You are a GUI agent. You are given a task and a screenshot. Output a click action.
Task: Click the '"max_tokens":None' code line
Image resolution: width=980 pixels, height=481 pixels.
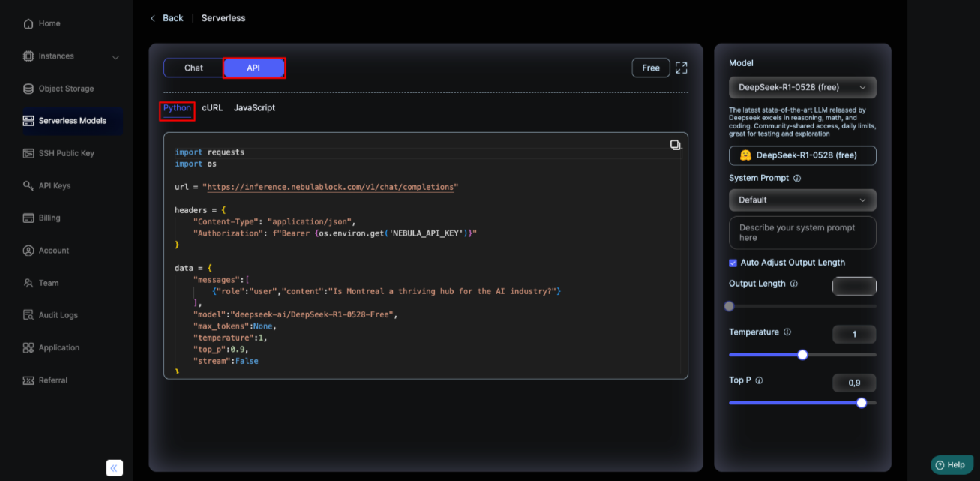click(235, 326)
